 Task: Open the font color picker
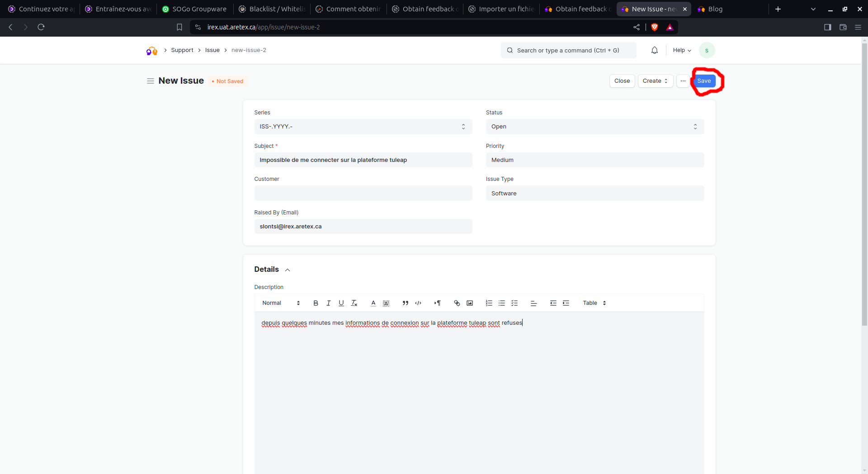tap(373, 303)
